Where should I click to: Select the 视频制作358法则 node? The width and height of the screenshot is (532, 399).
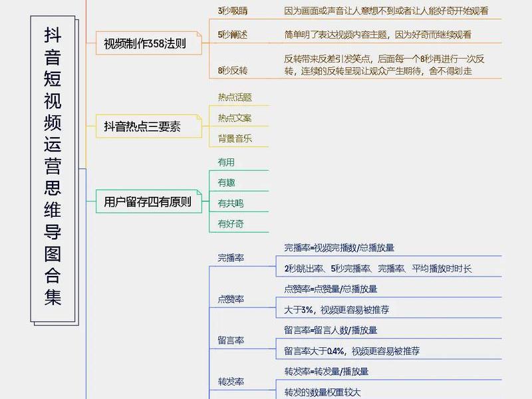click(148, 43)
